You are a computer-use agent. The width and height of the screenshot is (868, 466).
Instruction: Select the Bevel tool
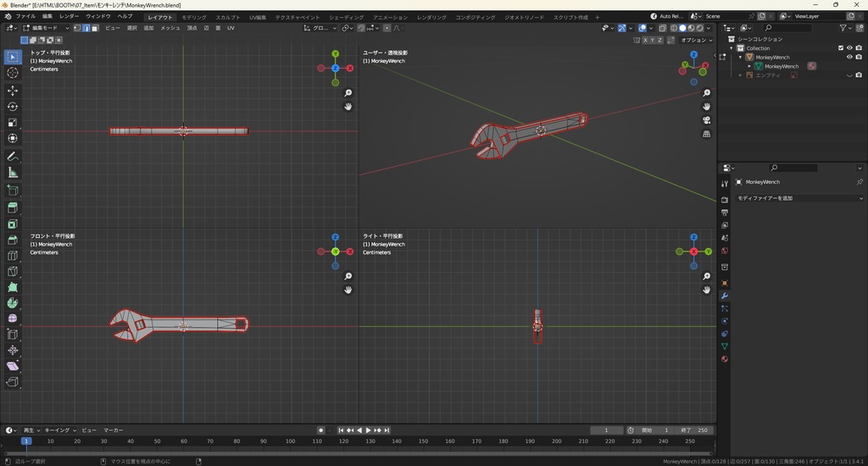pyautogui.click(x=13, y=240)
